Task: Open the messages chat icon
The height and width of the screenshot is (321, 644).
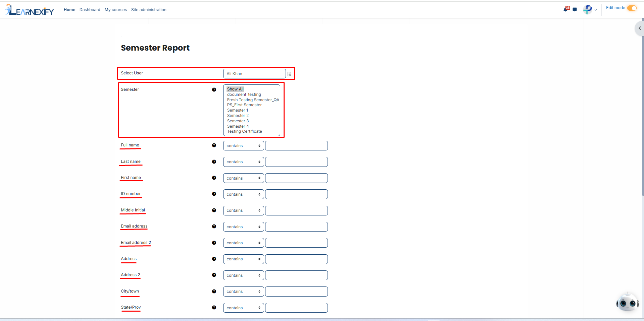Action: (575, 10)
